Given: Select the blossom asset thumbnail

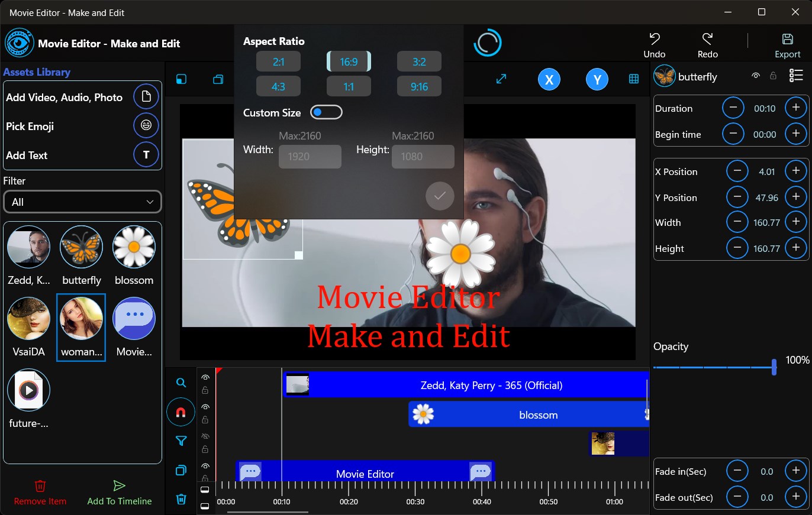Looking at the screenshot, I should click(133, 247).
